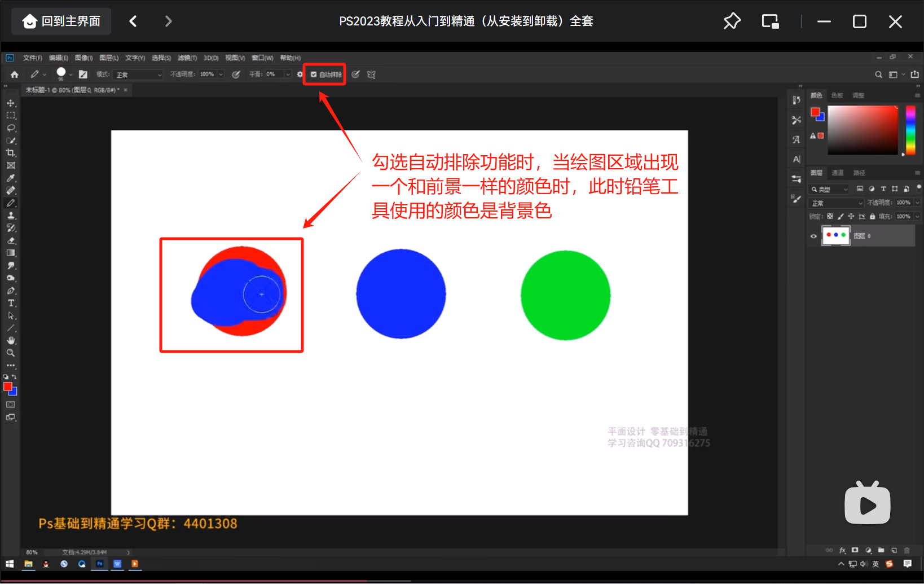Image resolution: width=924 pixels, height=584 pixels.
Task: Reset to default foreground and background colors
Action: (6, 376)
